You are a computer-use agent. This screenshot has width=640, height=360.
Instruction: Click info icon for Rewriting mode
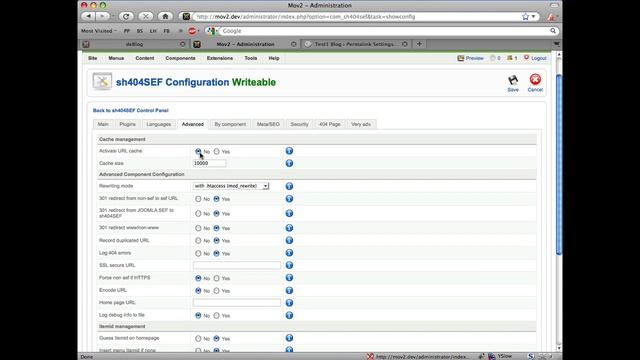point(289,186)
